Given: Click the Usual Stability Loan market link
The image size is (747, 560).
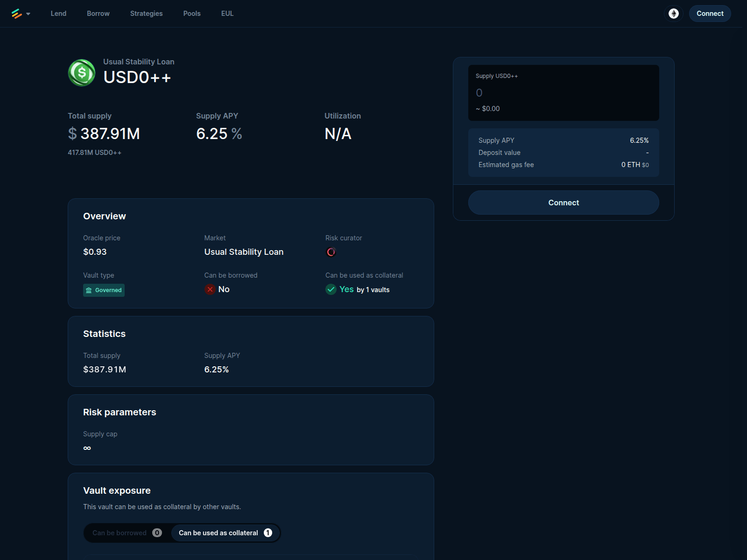Looking at the screenshot, I should [244, 252].
